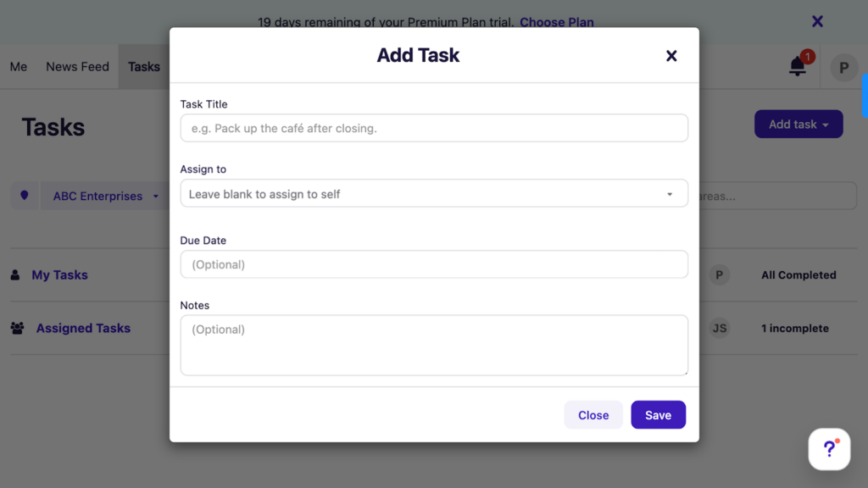
Task: Open the profile avatar P menu
Action: coord(843,67)
